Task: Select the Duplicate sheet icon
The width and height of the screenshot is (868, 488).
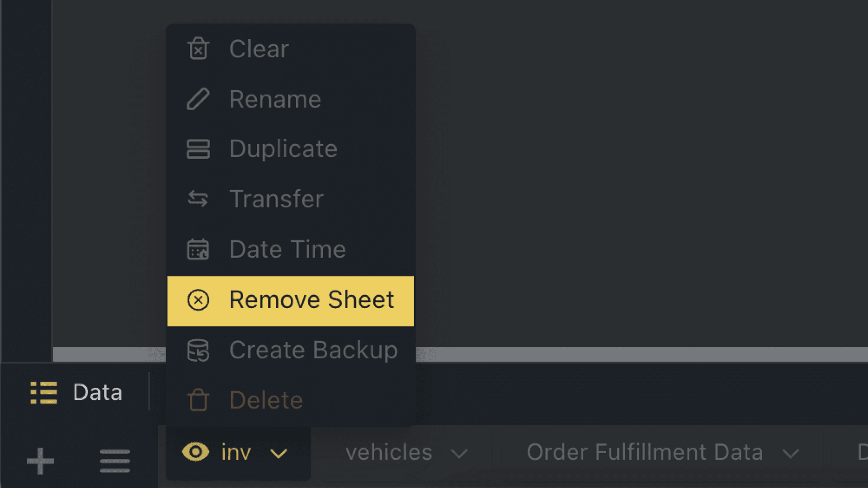Action: coord(198,149)
